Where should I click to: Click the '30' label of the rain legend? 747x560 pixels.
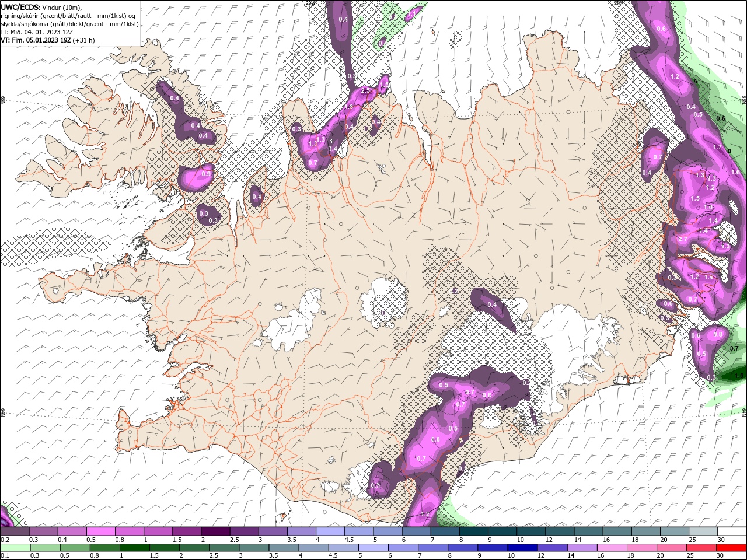[x=721, y=556]
